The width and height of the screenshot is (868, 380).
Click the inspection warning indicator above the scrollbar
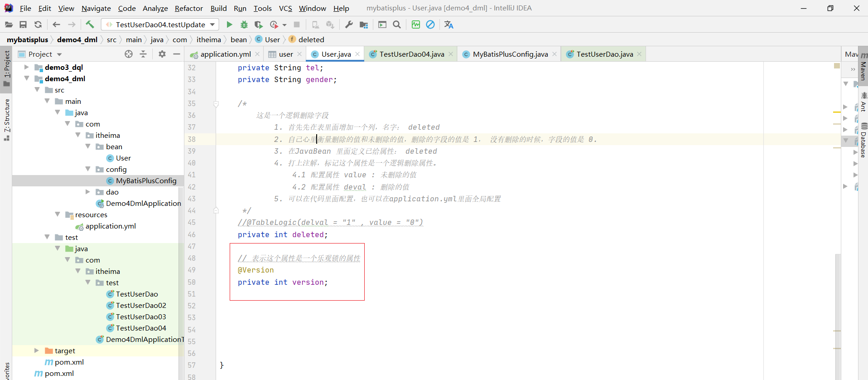[837, 66]
